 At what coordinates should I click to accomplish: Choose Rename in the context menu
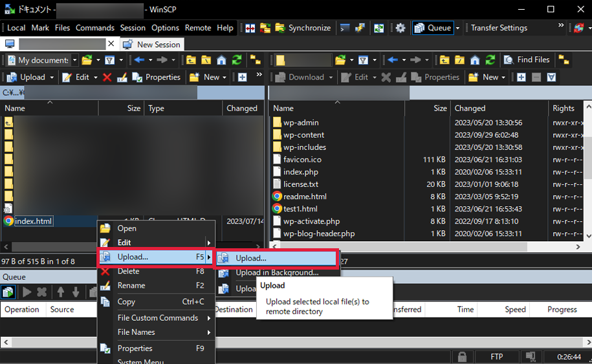(x=157, y=286)
